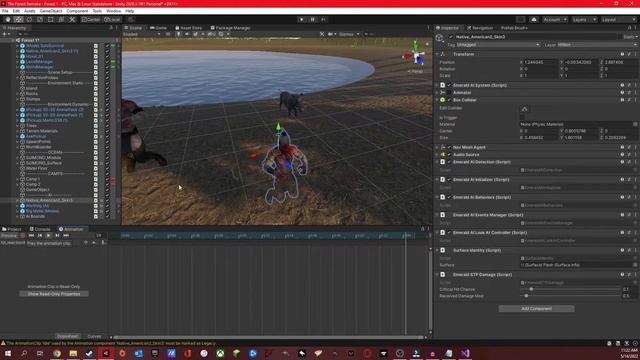This screenshot has width=640, height=360.
Task: Select Camp 1 in Hierarchy
Action: click(x=33, y=179)
